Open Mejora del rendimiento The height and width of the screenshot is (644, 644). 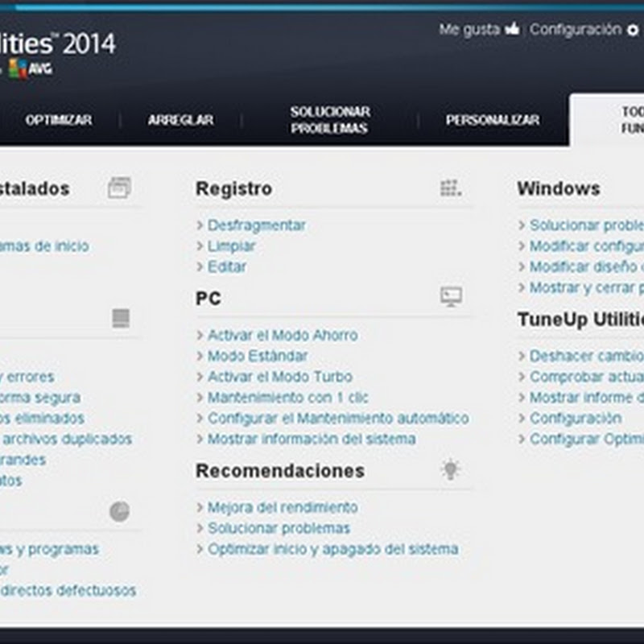click(x=283, y=508)
